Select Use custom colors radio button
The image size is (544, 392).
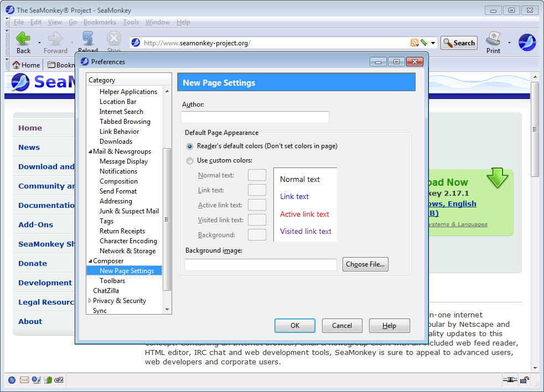190,161
